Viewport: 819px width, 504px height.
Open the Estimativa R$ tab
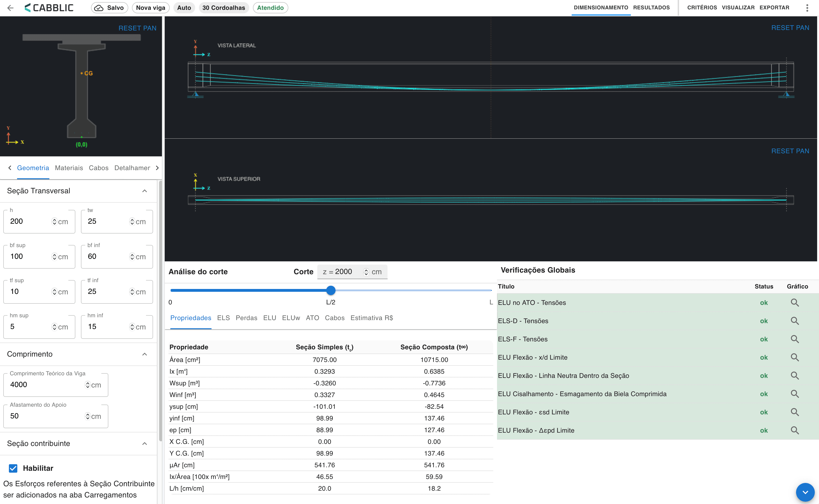click(372, 318)
